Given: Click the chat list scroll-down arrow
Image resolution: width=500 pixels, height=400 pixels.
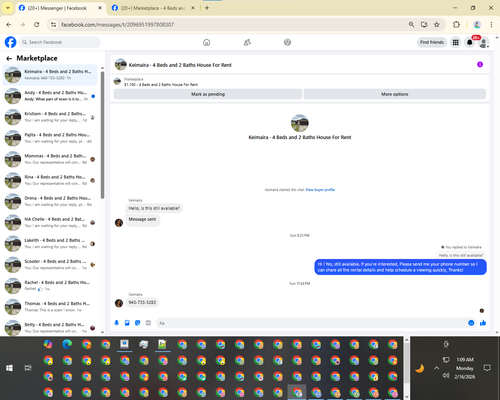Looking at the screenshot, I should click(x=102, y=332).
